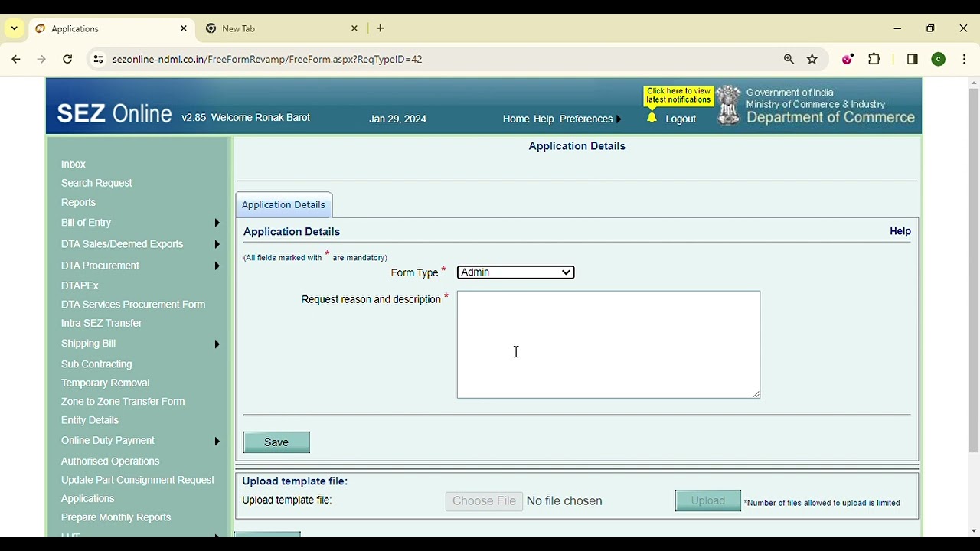
Task: Expand the DTA Procurement submenu arrow
Action: click(x=217, y=266)
